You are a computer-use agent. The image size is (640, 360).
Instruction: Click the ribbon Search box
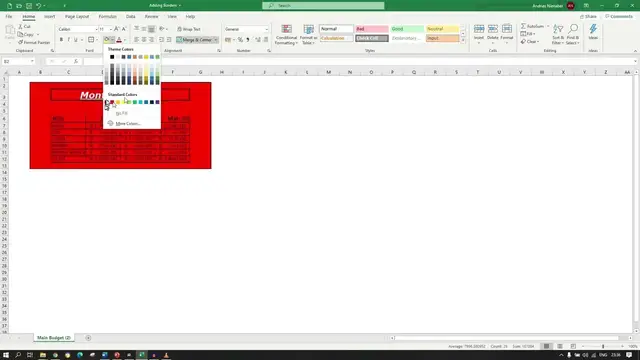[x=323, y=6]
